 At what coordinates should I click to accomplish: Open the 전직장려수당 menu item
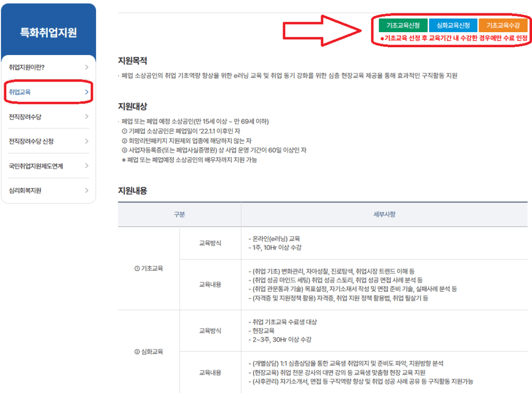click(x=48, y=117)
